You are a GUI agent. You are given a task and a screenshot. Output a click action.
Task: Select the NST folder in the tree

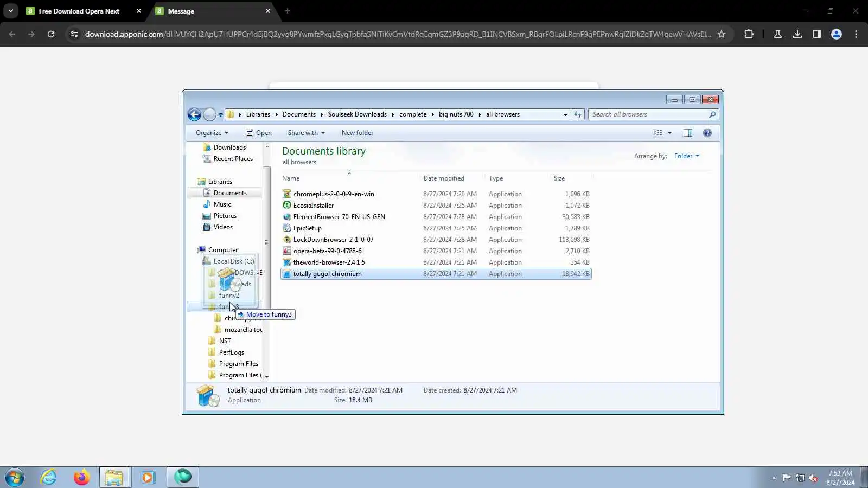225,341
